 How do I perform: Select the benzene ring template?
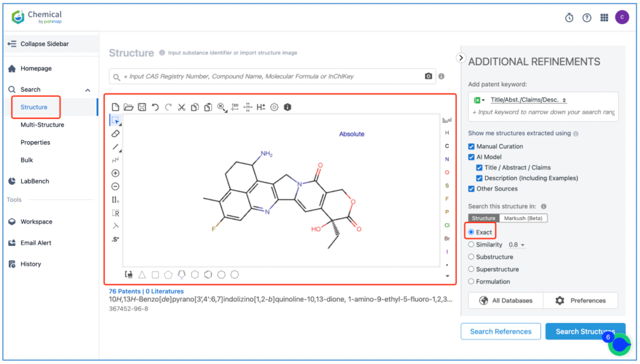click(x=208, y=275)
